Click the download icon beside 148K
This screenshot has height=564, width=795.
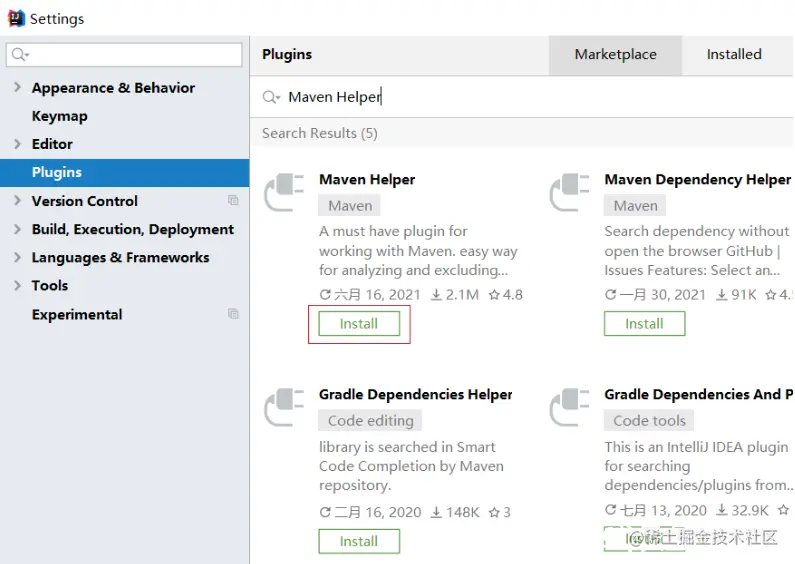436,512
